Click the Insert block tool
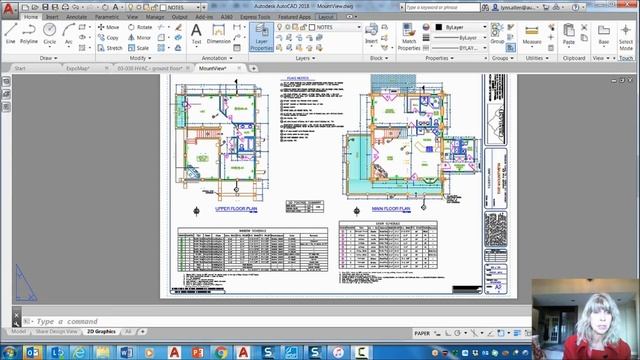Image resolution: width=640 pixels, height=360 pixels. (371, 34)
